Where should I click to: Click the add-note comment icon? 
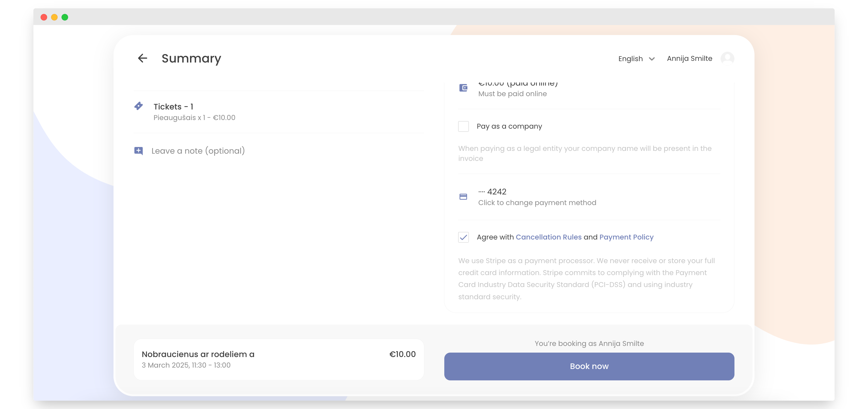click(139, 151)
